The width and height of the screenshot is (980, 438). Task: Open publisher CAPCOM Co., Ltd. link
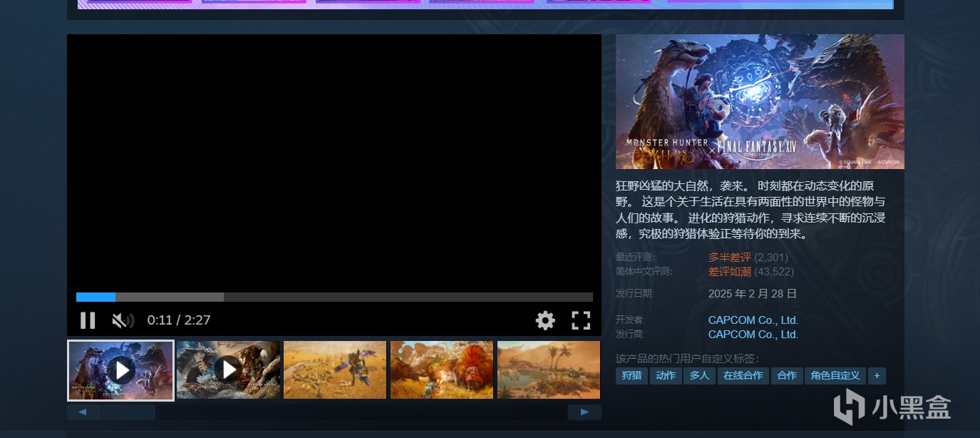753,335
